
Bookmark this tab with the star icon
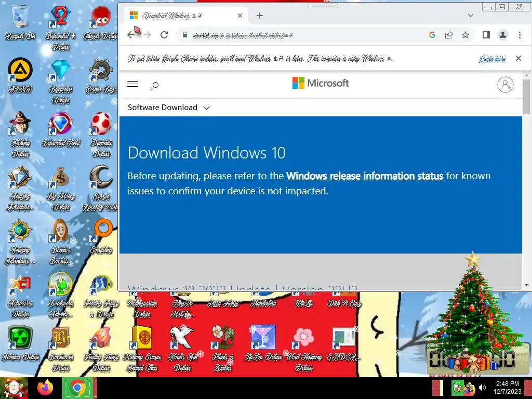(x=465, y=35)
